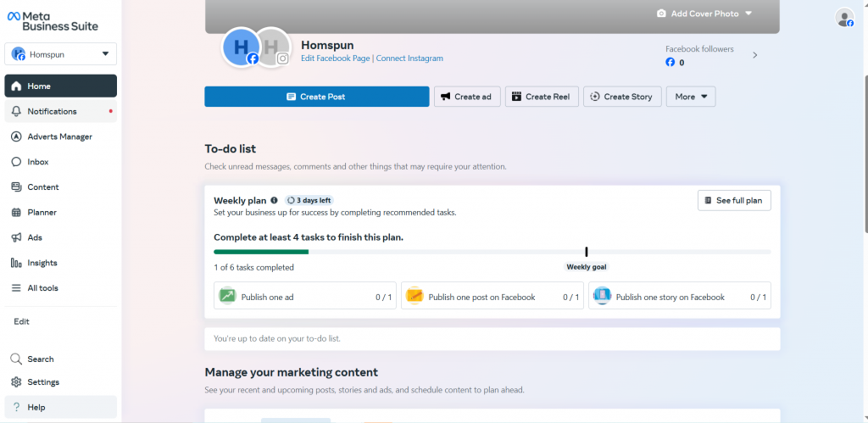
Task: Click the Create ad button
Action: [x=467, y=97]
